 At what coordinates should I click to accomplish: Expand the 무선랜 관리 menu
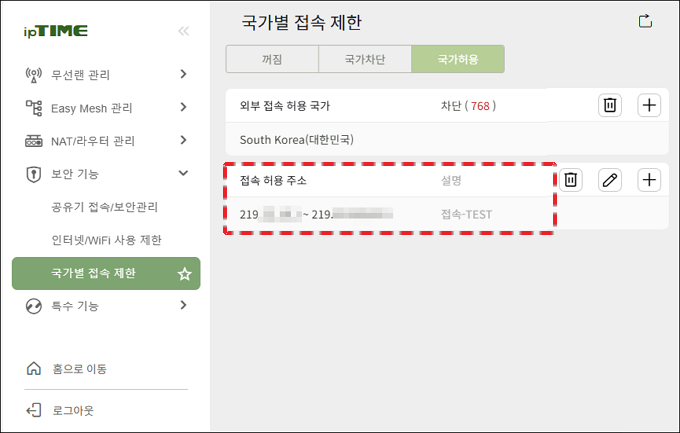106,75
